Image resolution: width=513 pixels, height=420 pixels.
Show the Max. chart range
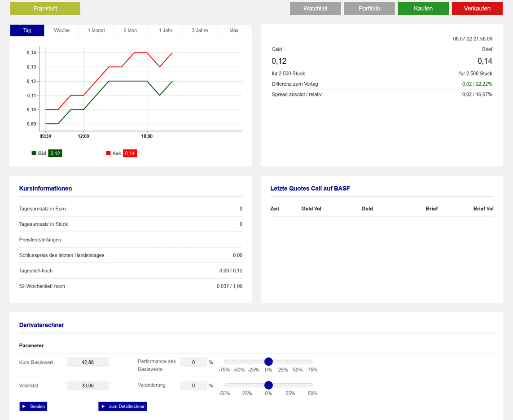pos(234,31)
